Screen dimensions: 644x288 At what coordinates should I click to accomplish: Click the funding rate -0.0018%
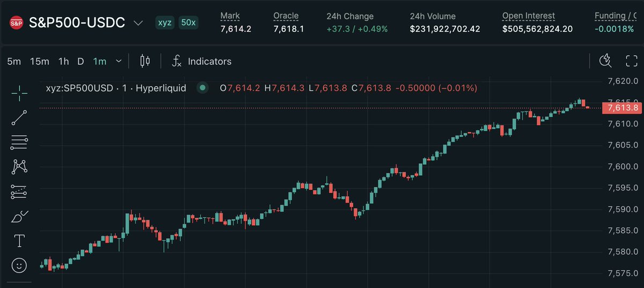pyautogui.click(x=614, y=29)
